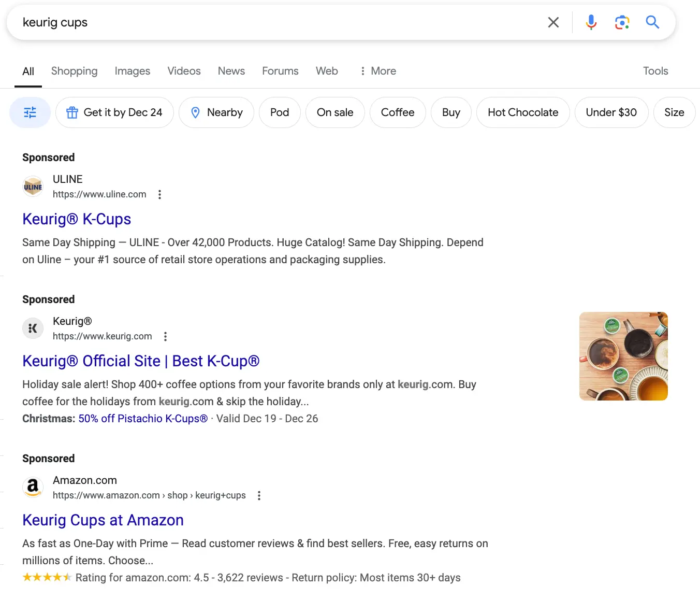Click the ULINE favicon logo

coord(33,187)
